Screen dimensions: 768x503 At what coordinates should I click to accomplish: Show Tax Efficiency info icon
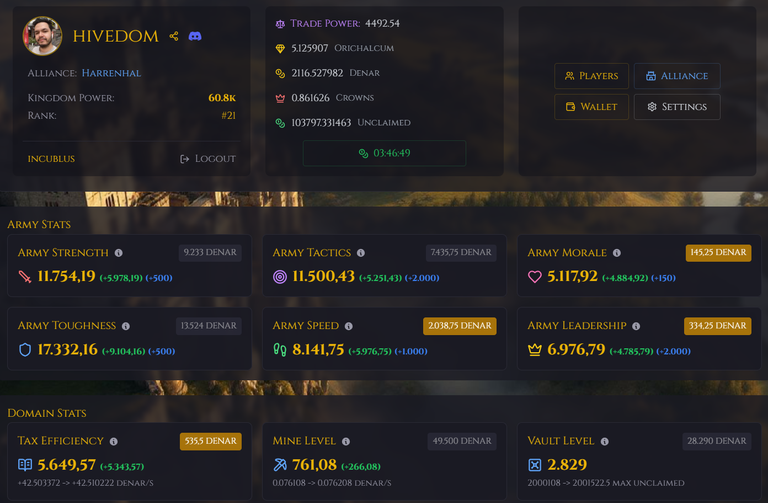[114, 441]
